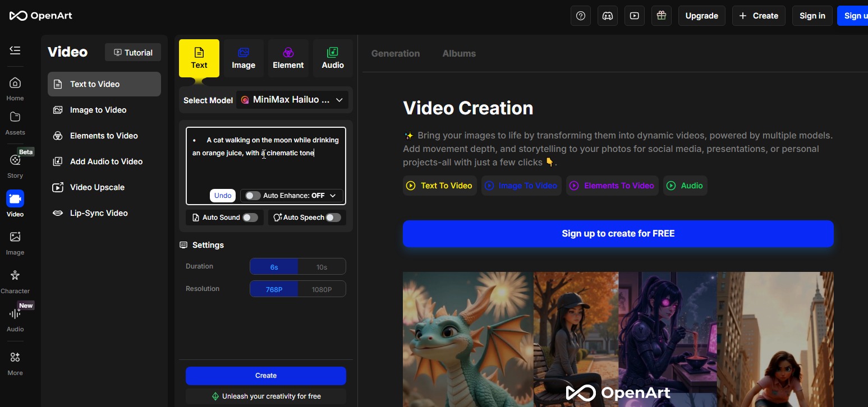Toggle Auto Sound on

click(250, 218)
